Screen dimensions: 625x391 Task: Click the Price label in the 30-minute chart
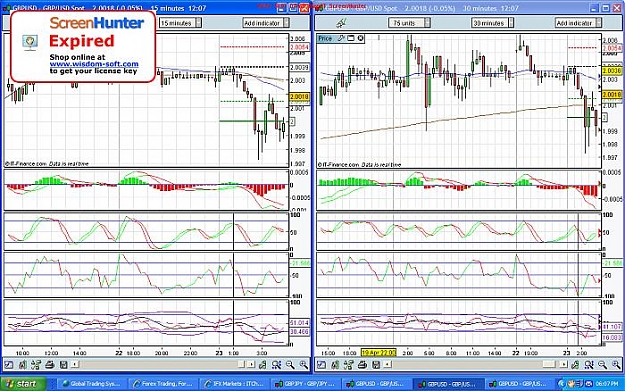tap(325, 38)
